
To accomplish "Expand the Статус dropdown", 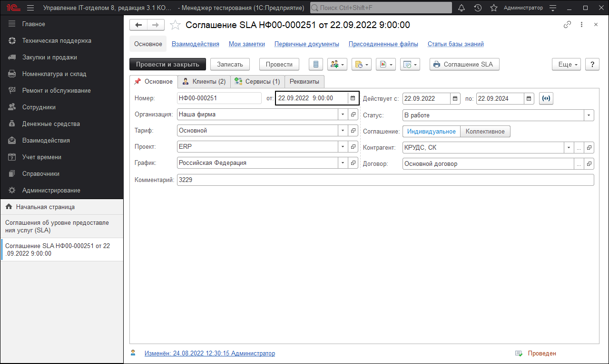I will point(589,115).
